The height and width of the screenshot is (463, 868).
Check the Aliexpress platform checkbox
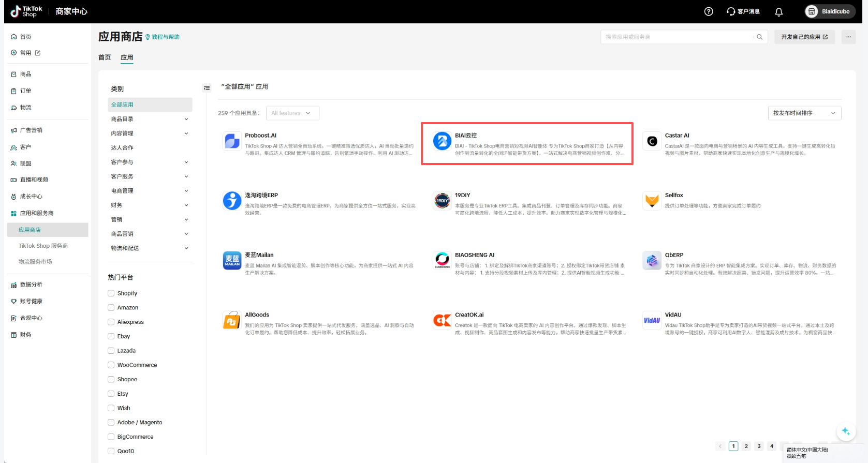pos(111,322)
